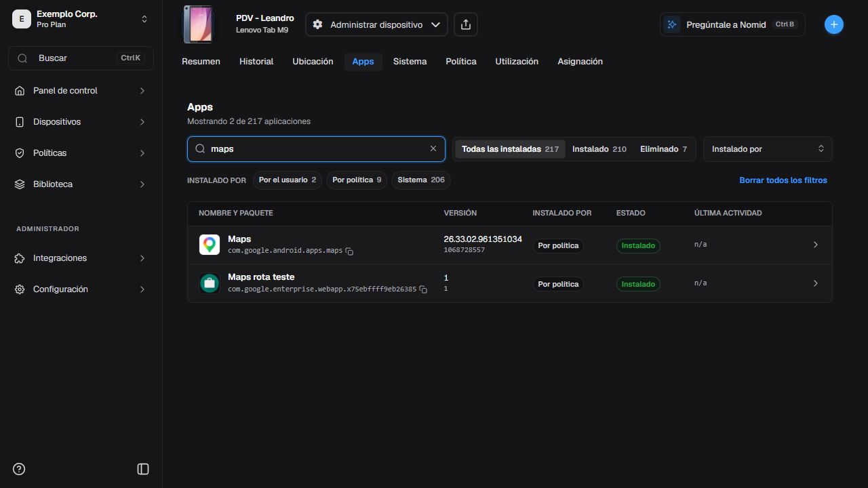Click Pregúntale a Nomid button
The image size is (868, 488).
pyautogui.click(x=732, y=24)
